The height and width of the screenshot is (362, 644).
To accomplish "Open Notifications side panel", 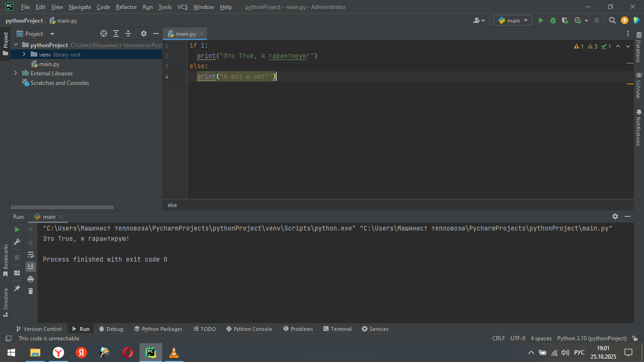I will 639,127.
